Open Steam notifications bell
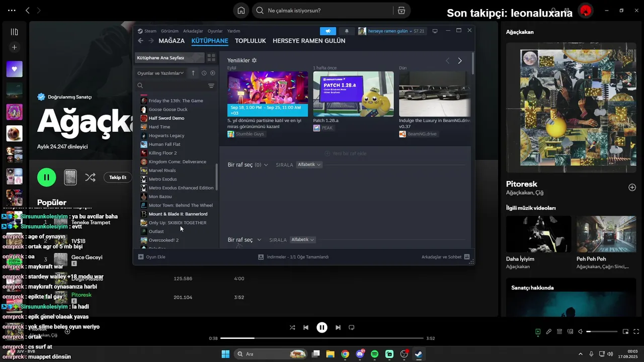Viewport: 644px width, 362px height. [x=346, y=31]
